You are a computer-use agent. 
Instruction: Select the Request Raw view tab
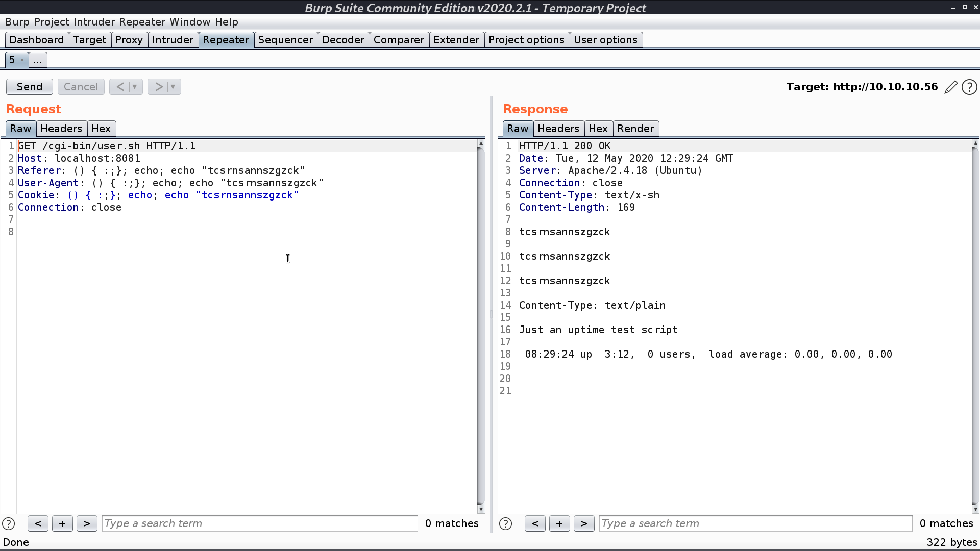tap(20, 129)
